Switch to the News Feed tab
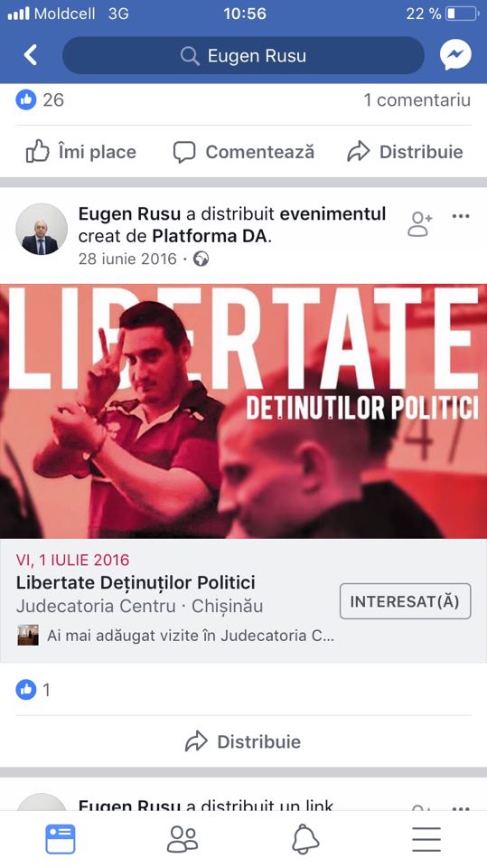Image resolution: width=487 pixels, height=868 pixels. 60,839
